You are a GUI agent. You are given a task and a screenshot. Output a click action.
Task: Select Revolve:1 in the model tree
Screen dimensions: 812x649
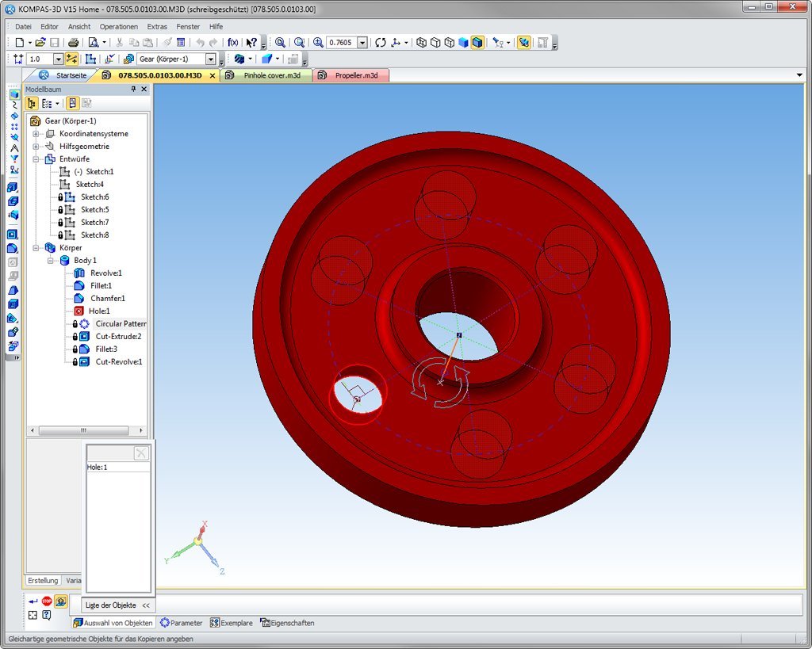[105, 273]
